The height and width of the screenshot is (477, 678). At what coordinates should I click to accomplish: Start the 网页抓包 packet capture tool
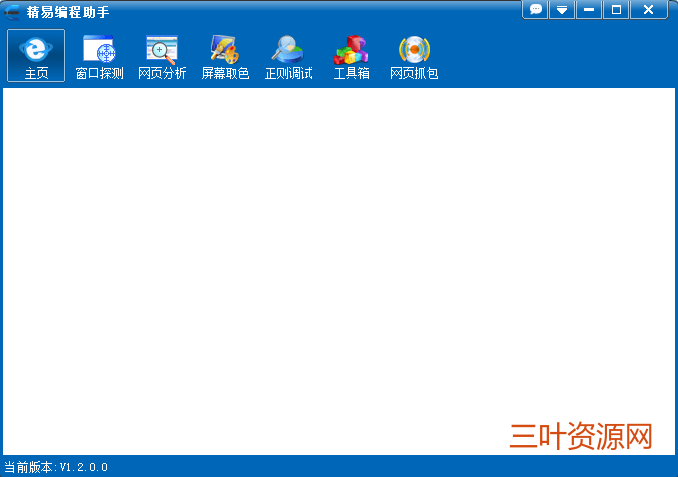point(414,49)
